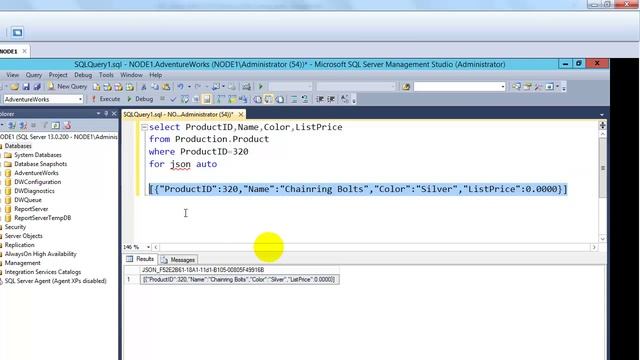Screen dimensions: 640x360
Task: Click the Increase Indent icon
Action: [331, 99]
